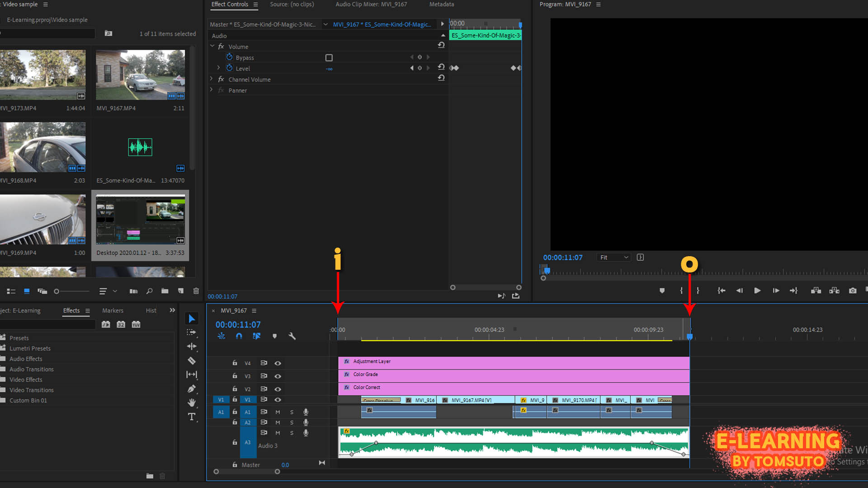Click Automate to Sequence icon
868x488 pixels.
click(x=134, y=291)
